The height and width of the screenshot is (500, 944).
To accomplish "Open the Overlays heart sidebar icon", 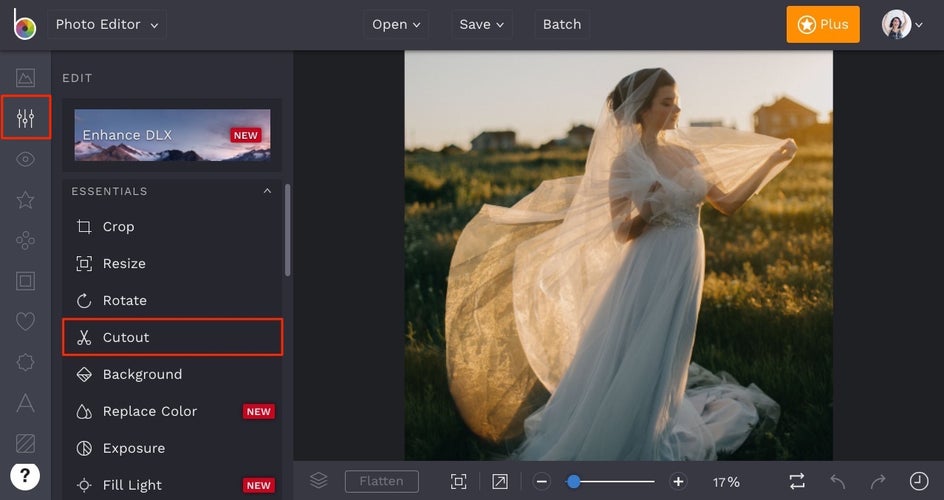I will point(25,321).
